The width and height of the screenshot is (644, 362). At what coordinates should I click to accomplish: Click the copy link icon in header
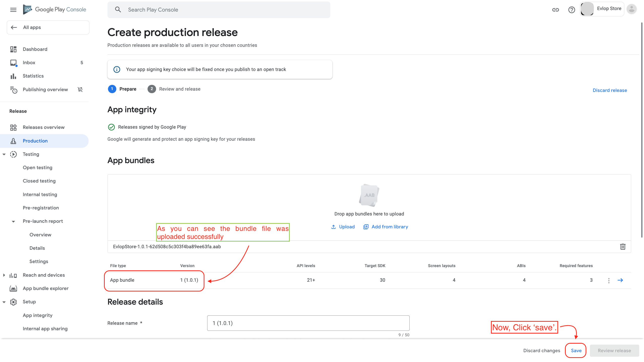coord(555,10)
